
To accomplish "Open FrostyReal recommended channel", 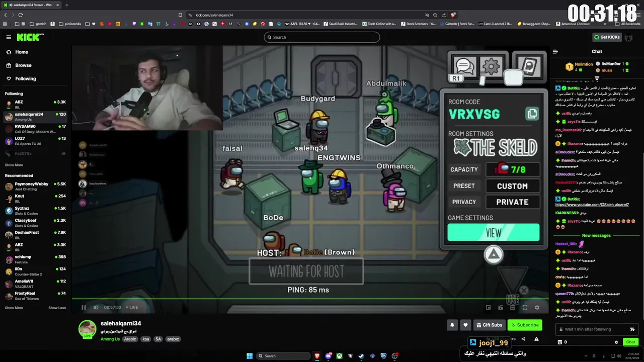I will pyautogui.click(x=35, y=296).
